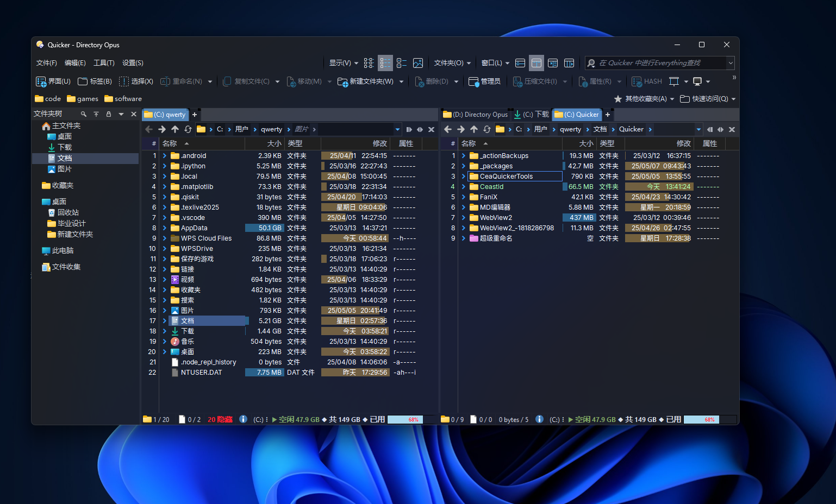Image resolution: width=836 pixels, height=504 pixels.
Task: Open the 窗口(L) dropdown menu
Action: 495,63
